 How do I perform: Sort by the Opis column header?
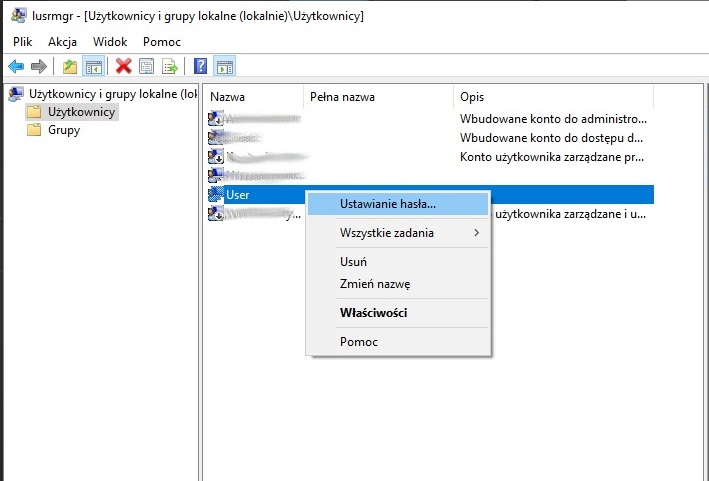[553, 97]
